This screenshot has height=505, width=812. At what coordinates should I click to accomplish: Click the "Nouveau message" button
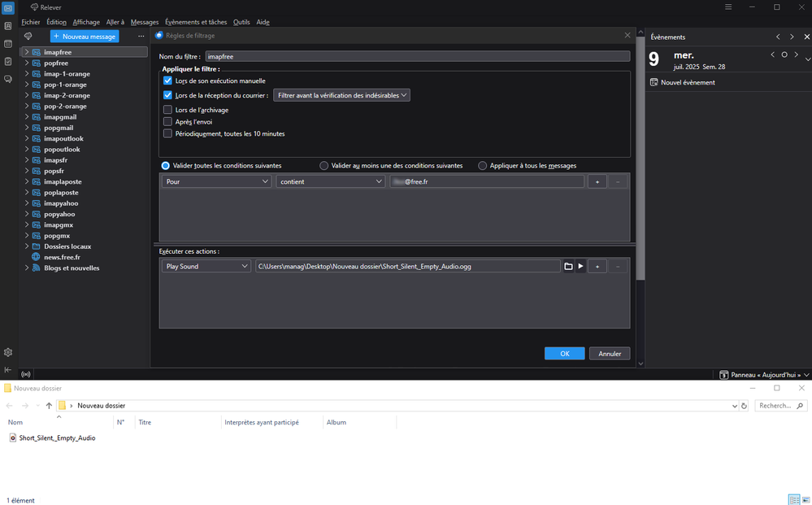point(85,37)
